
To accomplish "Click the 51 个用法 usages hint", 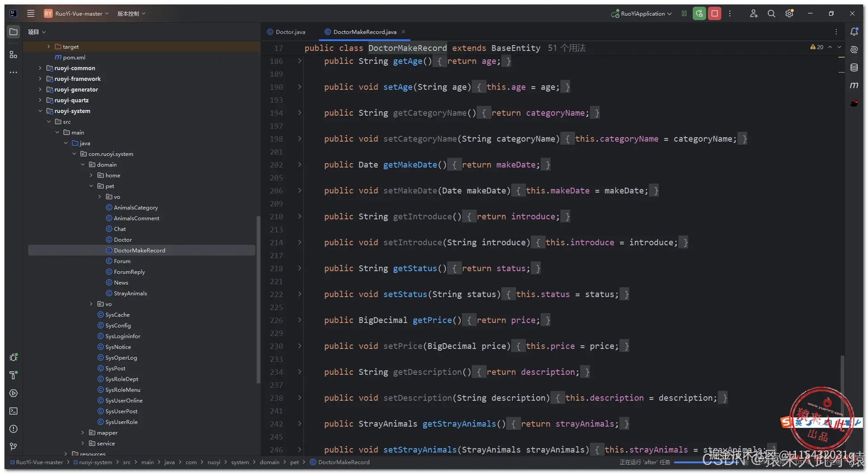I will point(567,48).
